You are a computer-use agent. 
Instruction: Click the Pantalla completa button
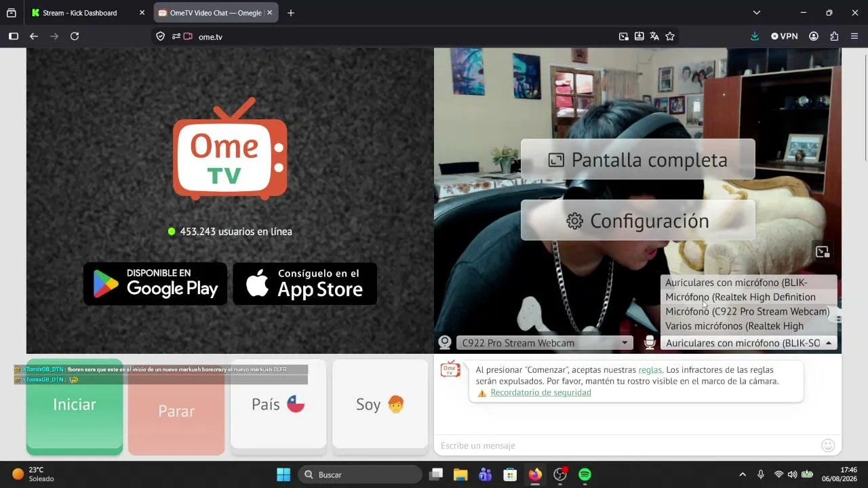(638, 160)
